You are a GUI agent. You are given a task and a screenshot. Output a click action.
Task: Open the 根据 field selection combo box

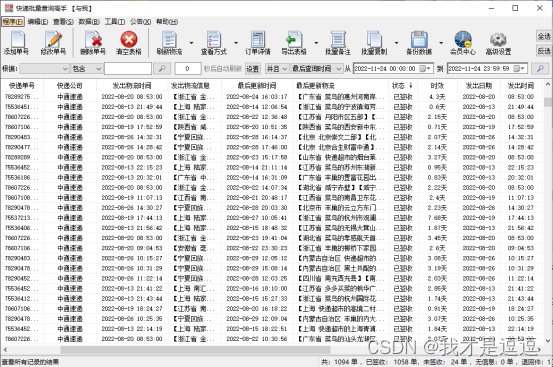(44, 68)
